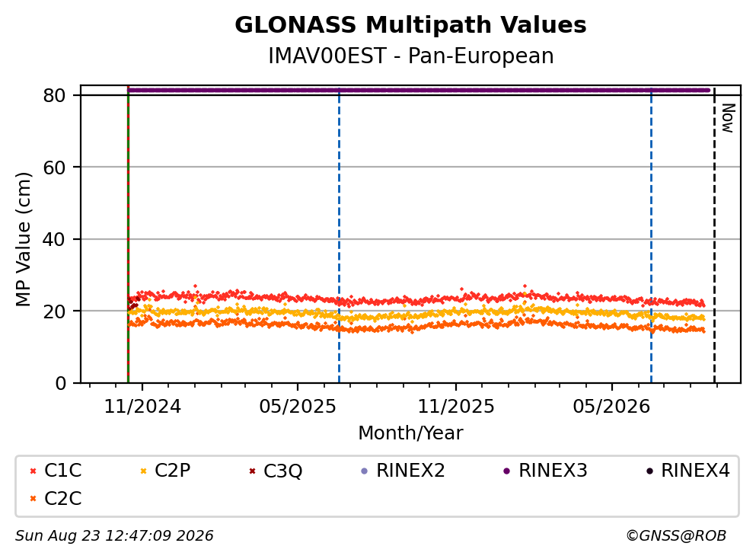
Task: Click the RINEX2 legend dot
Action: (364, 471)
